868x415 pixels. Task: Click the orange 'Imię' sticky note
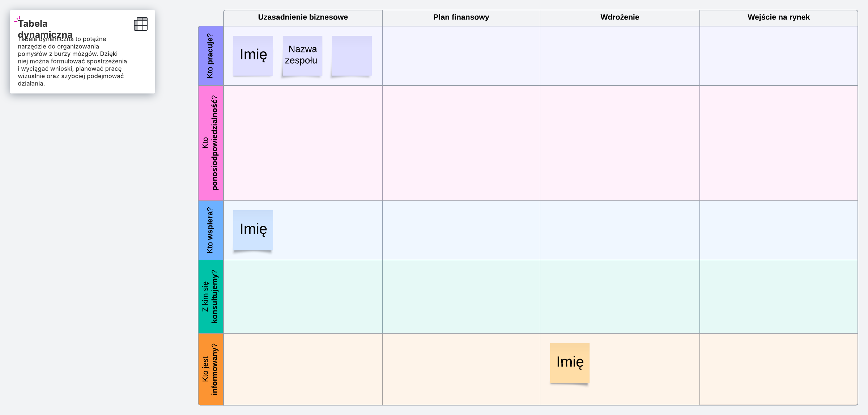[x=570, y=363]
